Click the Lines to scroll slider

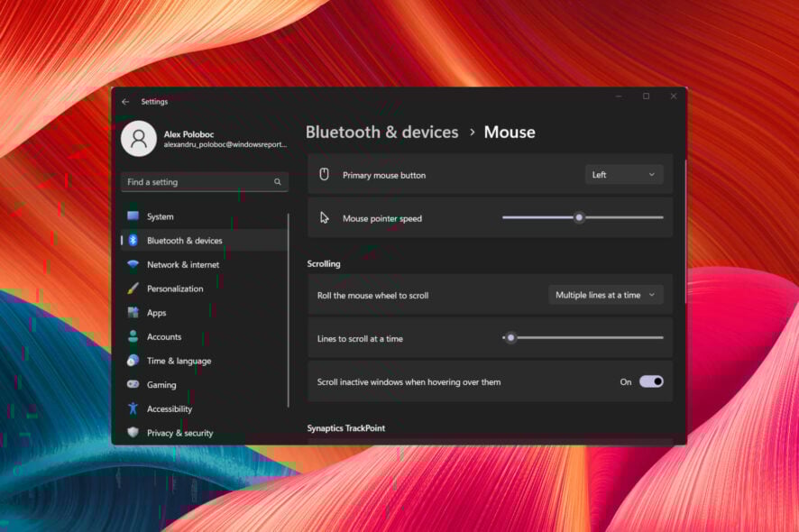[x=583, y=337]
